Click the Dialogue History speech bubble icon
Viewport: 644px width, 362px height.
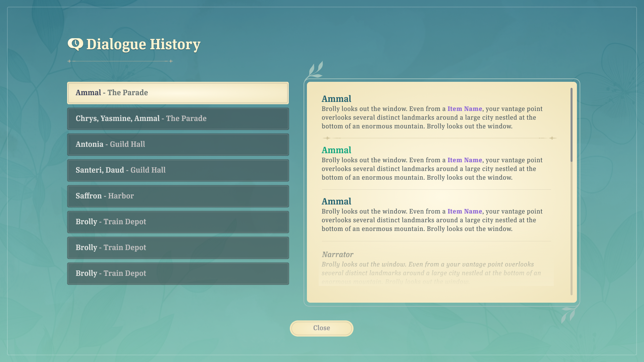75,44
